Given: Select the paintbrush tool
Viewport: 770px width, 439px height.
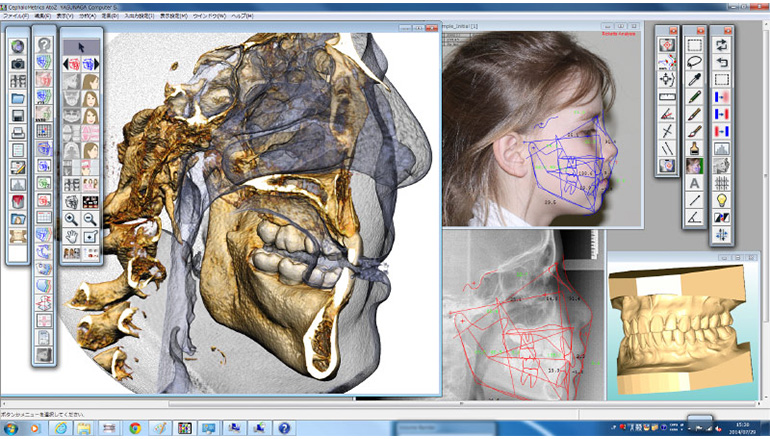Looking at the screenshot, I should [x=694, y=131].
